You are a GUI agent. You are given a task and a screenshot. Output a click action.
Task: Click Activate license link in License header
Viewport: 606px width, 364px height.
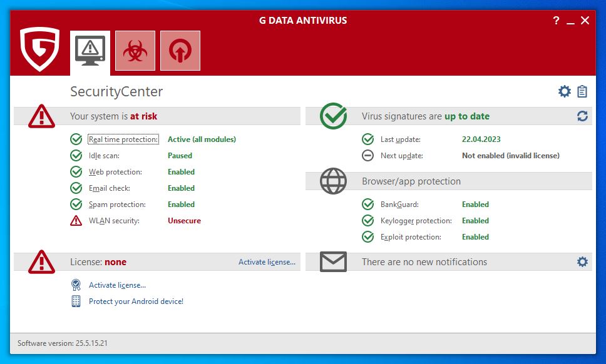[267, 261]
